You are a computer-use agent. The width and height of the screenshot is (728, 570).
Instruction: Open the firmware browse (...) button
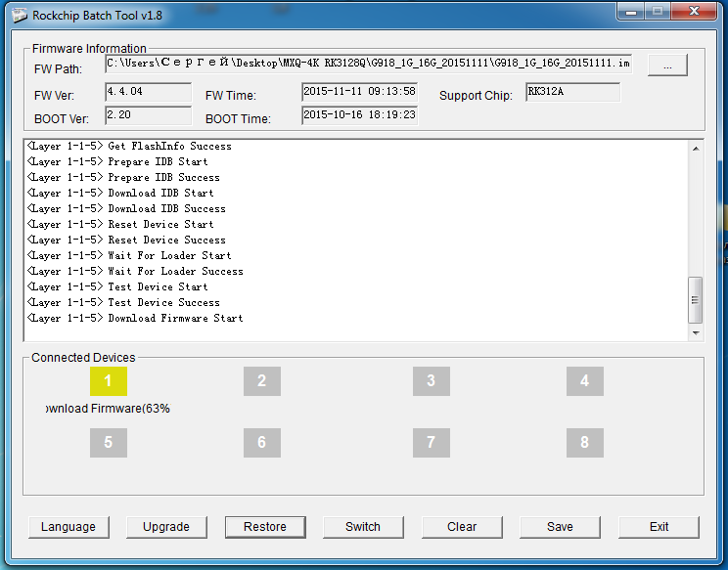[667, 65]
